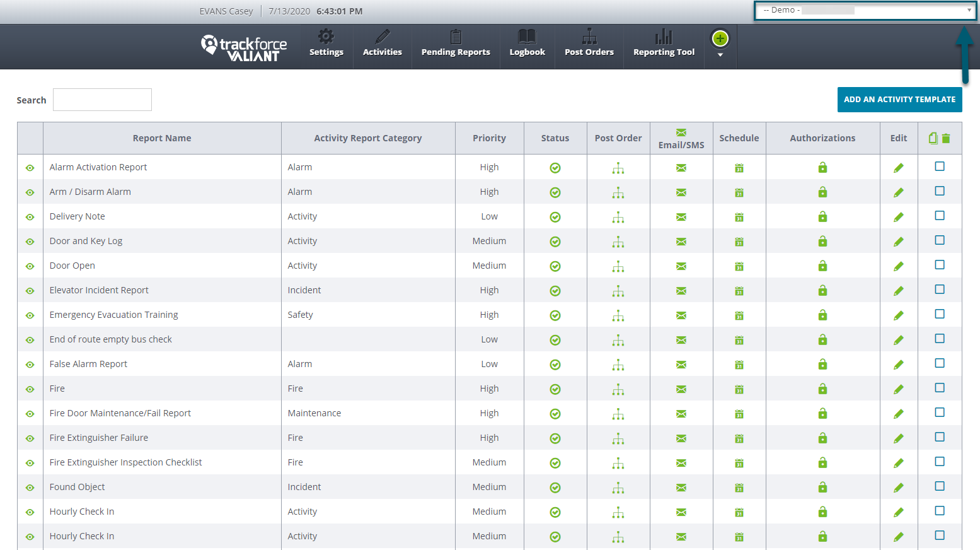Open the Activities menu
The image size is (980, 550).
[x=382, y=44]
